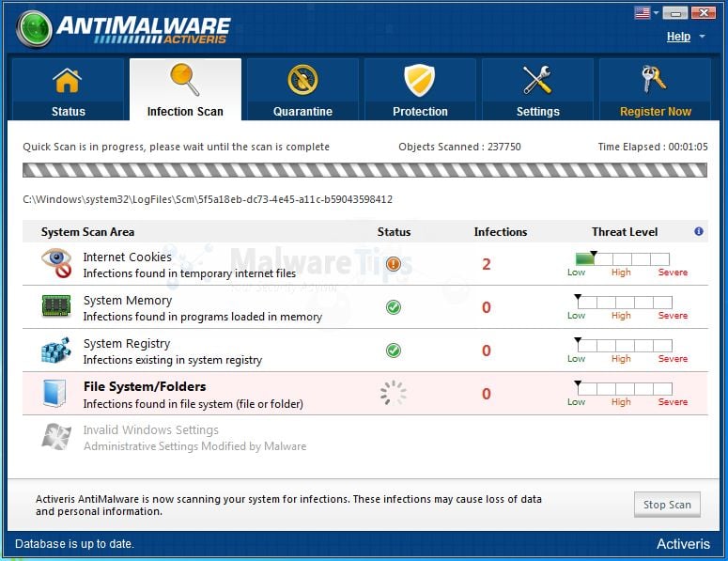
Task: Select the Internet Cookies row title
Action: tap(127, 257)
